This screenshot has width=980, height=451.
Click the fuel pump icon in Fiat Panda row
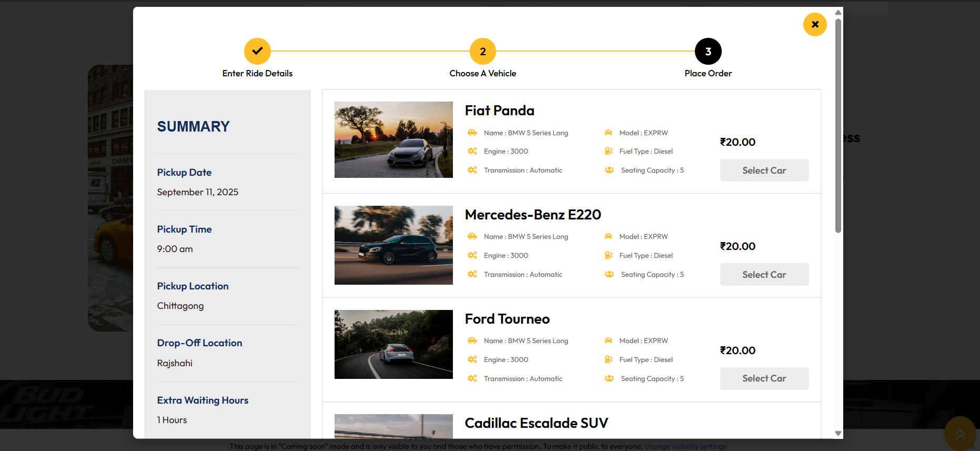[609, 151]
